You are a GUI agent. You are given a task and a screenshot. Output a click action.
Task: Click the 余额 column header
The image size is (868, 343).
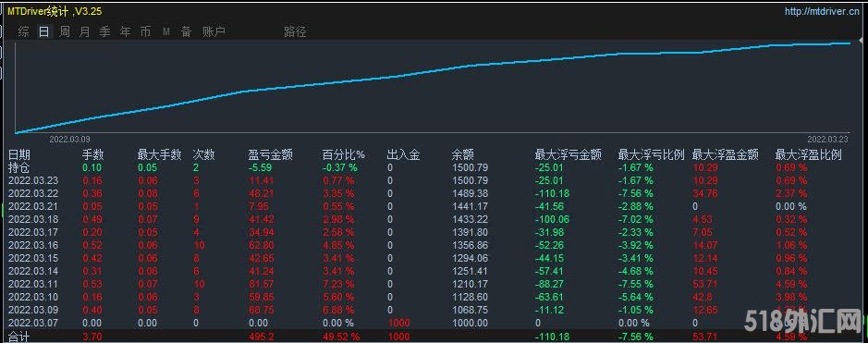point(463,155)
